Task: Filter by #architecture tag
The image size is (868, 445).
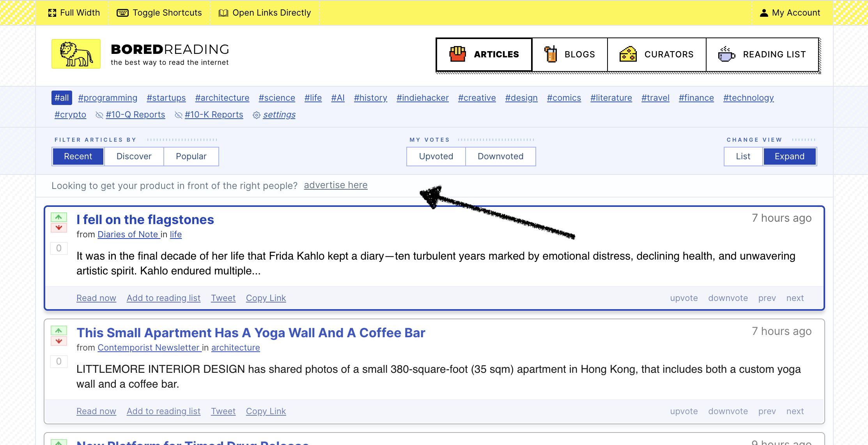Action: [x=222, y=98]
